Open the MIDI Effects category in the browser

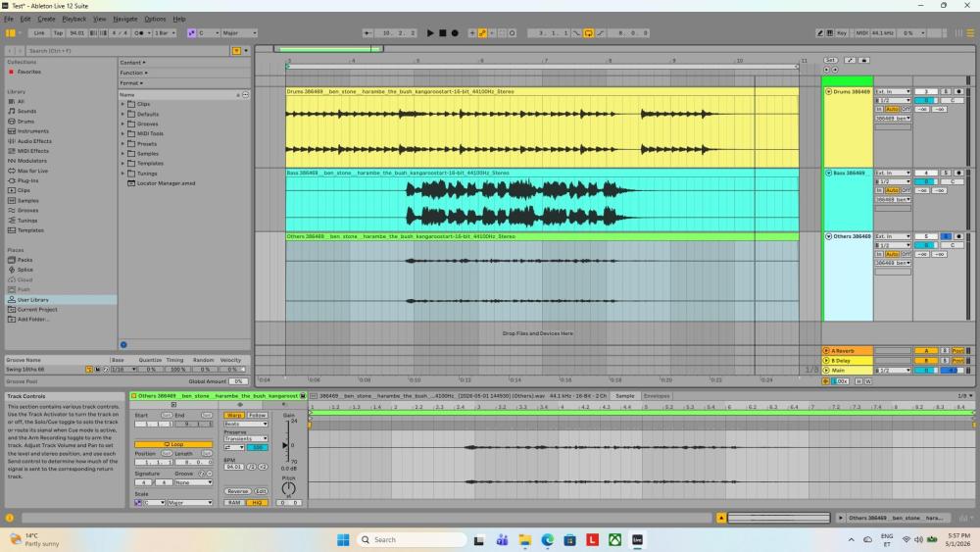coord(32,151)
